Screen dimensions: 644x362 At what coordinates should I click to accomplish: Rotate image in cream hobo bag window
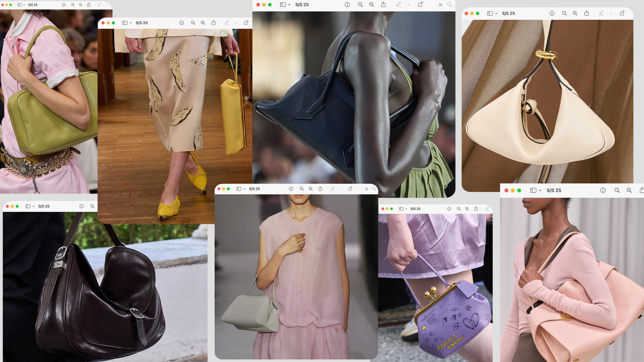(x=622, y=13)
